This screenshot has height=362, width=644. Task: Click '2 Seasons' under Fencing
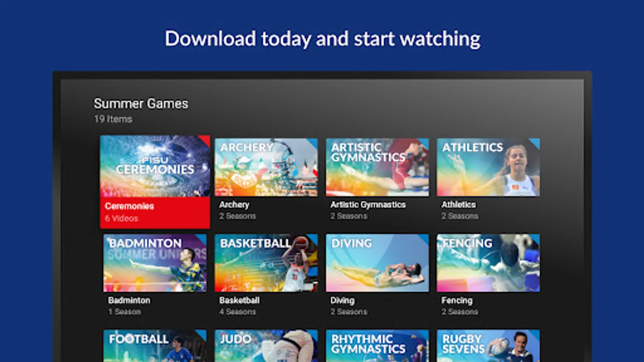[x=460, y=312]
